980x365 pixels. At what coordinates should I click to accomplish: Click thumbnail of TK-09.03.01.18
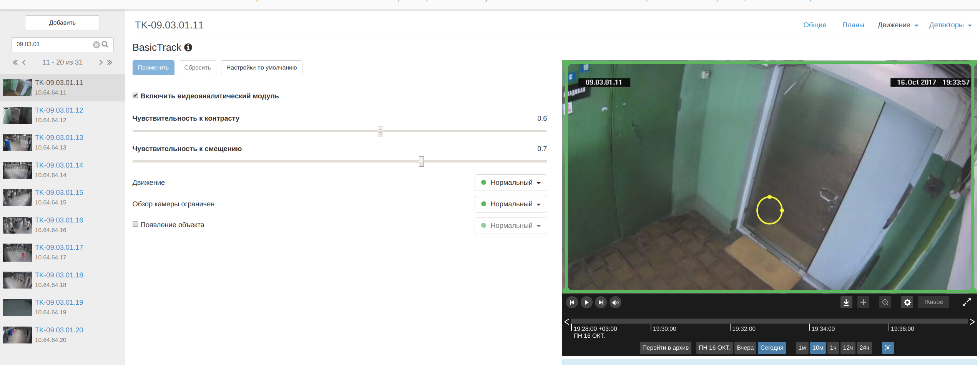[17, 280]
